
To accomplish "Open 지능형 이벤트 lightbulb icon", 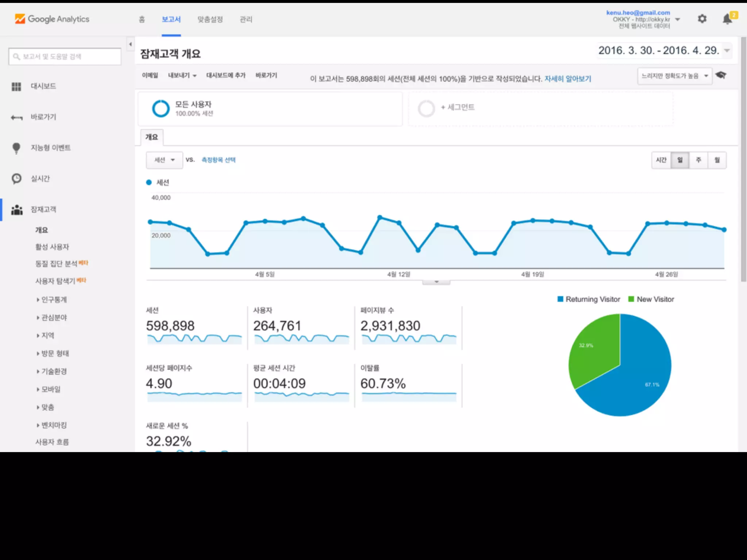I will [x=16, y=148].
